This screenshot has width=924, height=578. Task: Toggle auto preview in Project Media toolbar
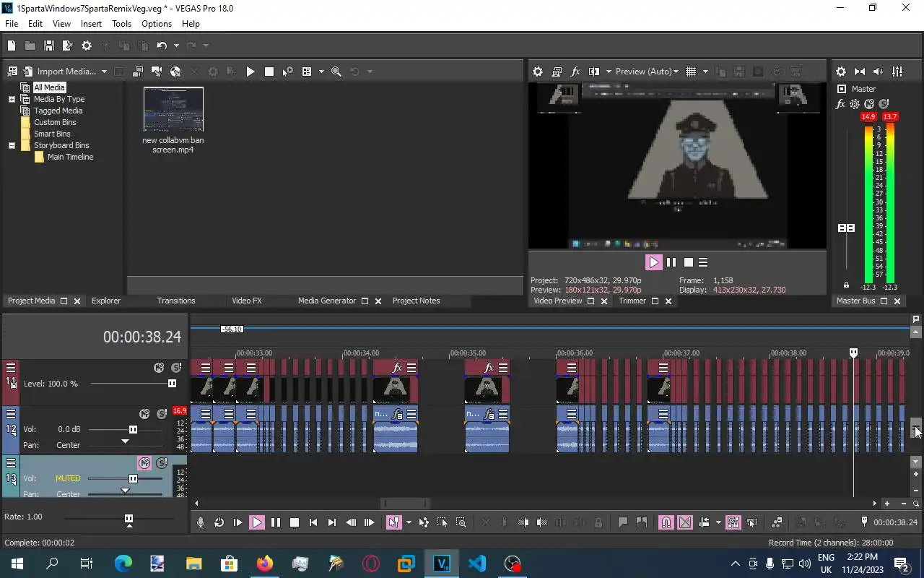coord(288,72)
